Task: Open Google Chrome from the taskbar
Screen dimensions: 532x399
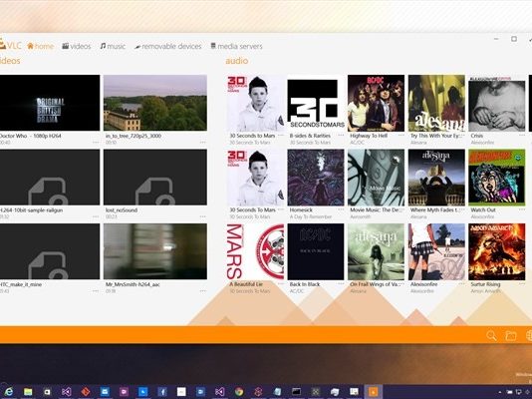Action: (239, 392)
